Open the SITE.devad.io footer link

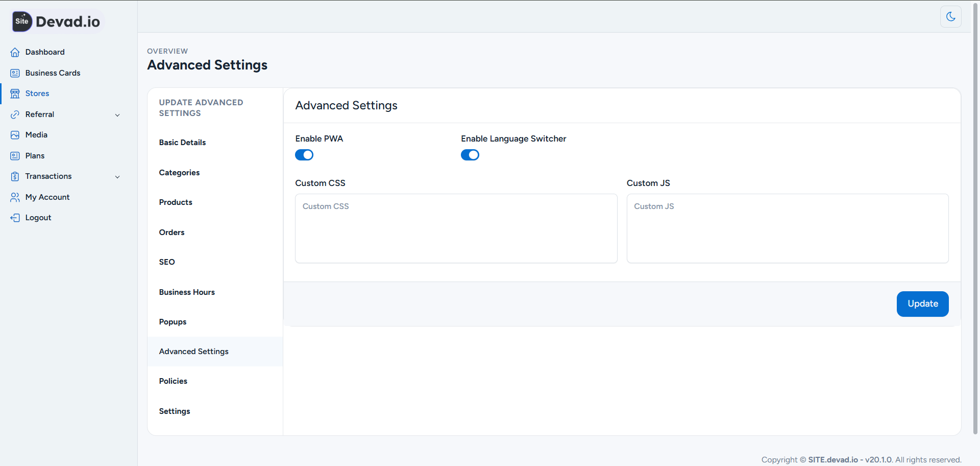tap(832, 459)
